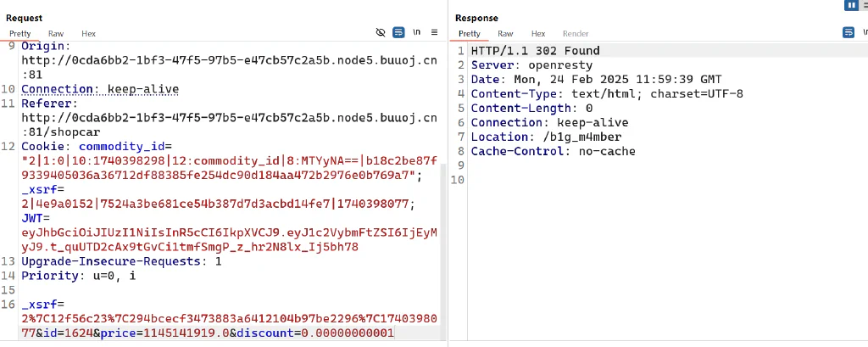Toggle the hide non-printable eye icon in Request
The image size is (868, 347).
tap(381, 33)
